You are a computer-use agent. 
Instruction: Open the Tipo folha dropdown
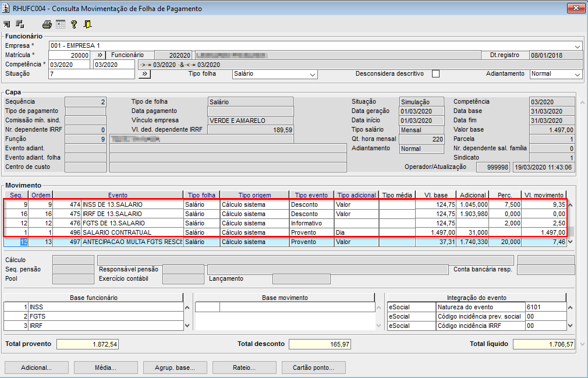[313, 75]
